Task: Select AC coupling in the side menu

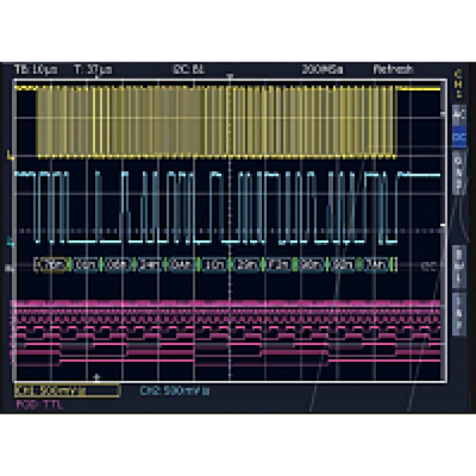Action: 459,113
